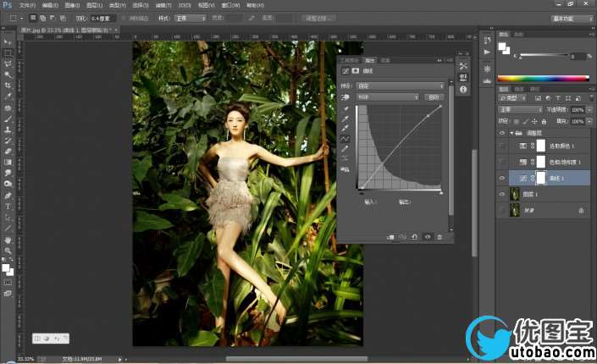This screenshot has width=597, height=364.
Task: Toggle lock all padlock in Layers panel
Action: pos(544,121)
